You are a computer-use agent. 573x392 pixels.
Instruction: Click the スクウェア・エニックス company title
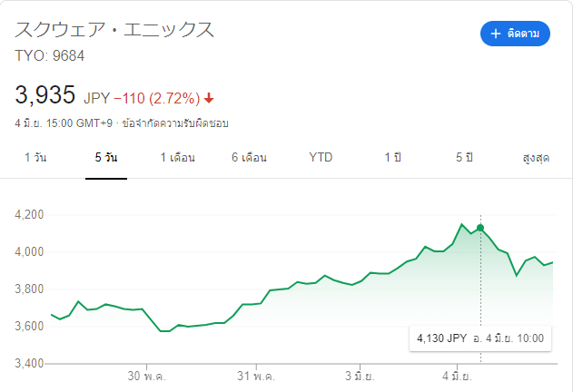click(114, 30)
